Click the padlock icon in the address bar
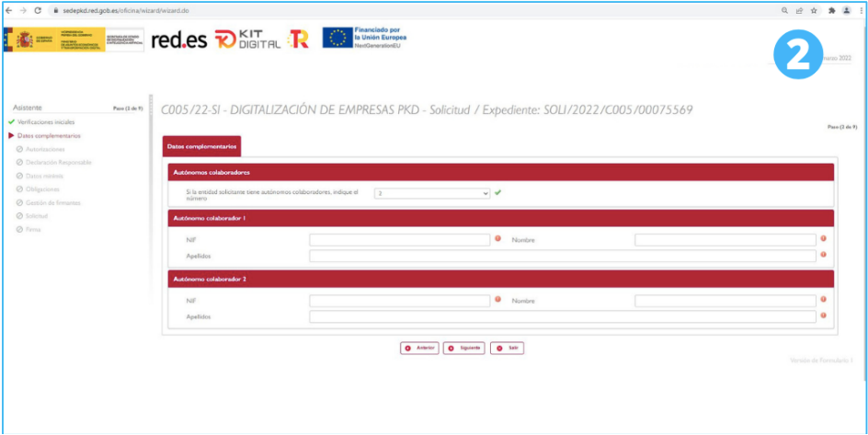Image resolution: width=868 pixels, height=435 pixels. pyautogui.click(x=56, y=10)
